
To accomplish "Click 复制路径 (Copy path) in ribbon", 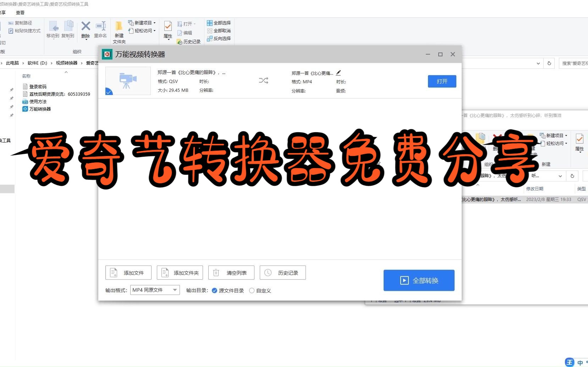I will coord(20,23).
